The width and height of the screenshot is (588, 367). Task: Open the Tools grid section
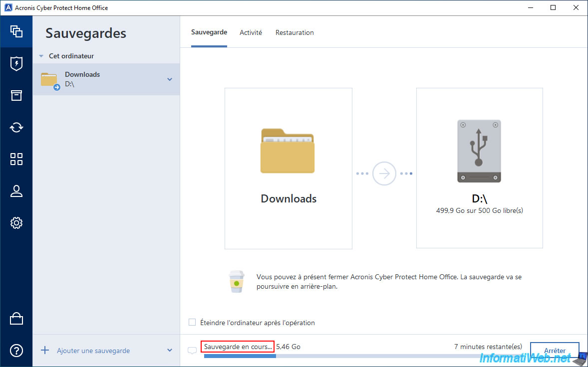tap(16, 159)
